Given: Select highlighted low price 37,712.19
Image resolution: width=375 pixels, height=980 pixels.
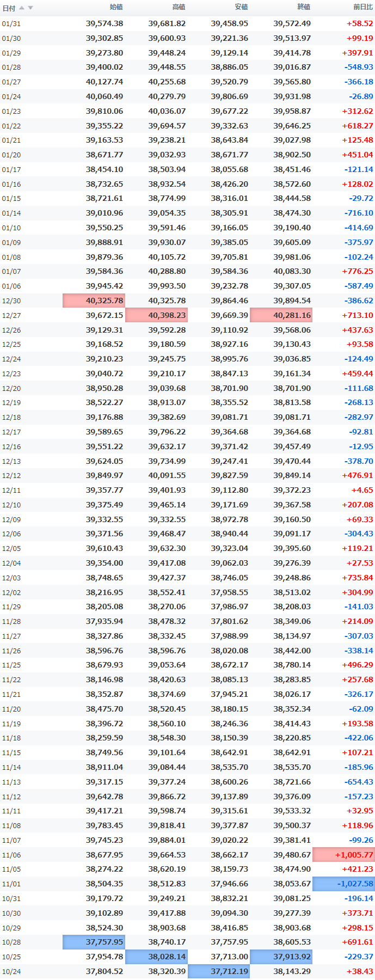Looking at the screenshot, I should point(219,972).
